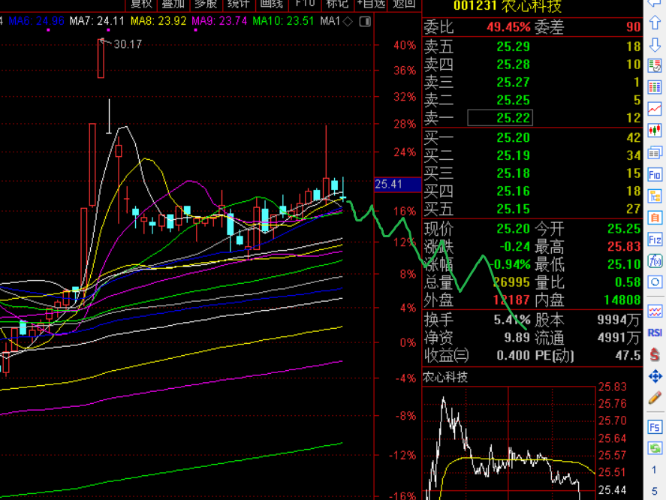Select the pencil drawing tool icon
This screenshot has height=500, width=666.
click(x=655, y=398)
